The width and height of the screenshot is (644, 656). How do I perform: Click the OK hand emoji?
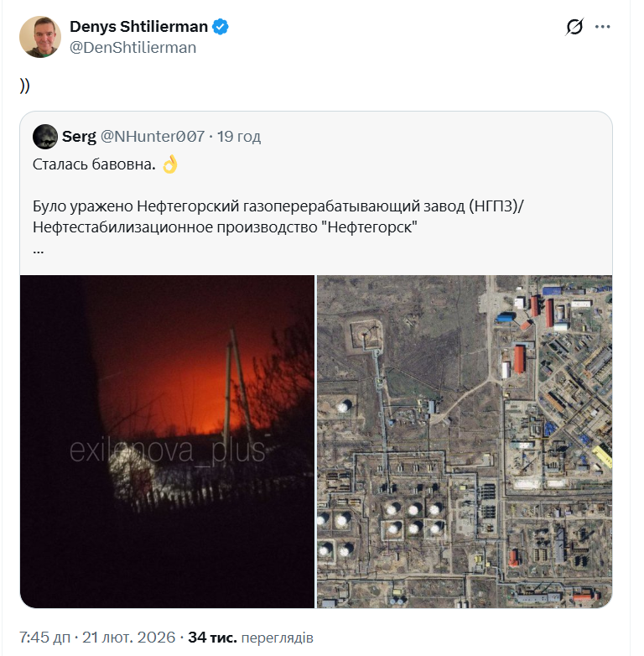tap(170, 164)
